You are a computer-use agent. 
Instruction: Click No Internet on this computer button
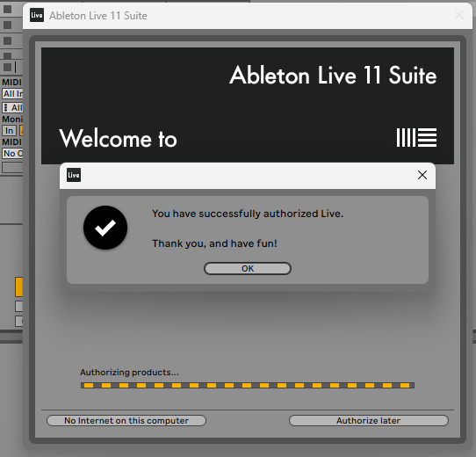pyautogui.click(x=126, y=421)
